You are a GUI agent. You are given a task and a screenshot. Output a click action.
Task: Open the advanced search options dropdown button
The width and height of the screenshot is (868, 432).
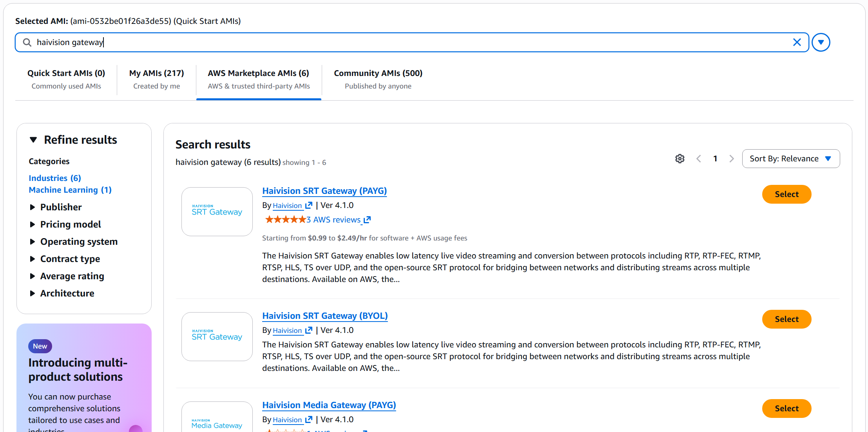(x=821, y=42)
